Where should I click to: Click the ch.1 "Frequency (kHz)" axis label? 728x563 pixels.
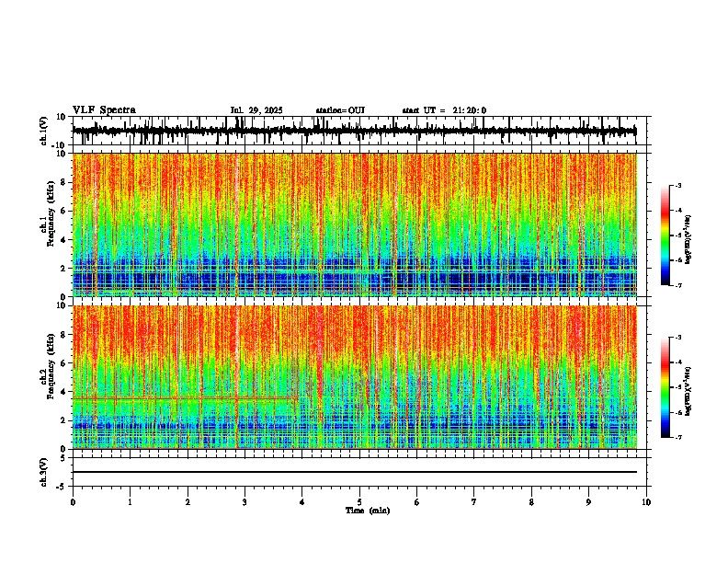(51, 213)
